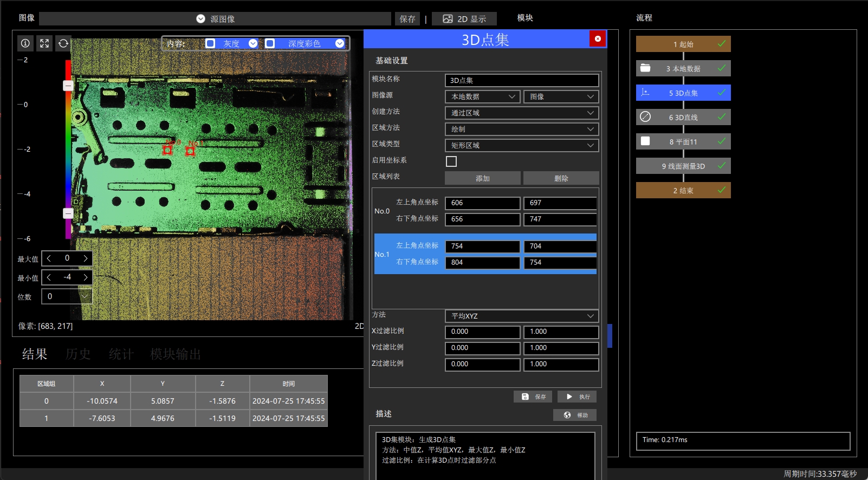Open the 本地数据 image source dropdown
Viewport: 868px width, 480px height.
point(483,96)
